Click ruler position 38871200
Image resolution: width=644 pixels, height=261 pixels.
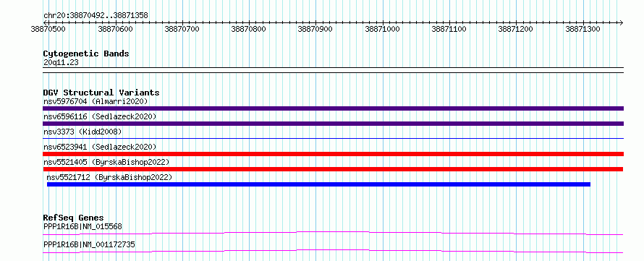[516, 29]
